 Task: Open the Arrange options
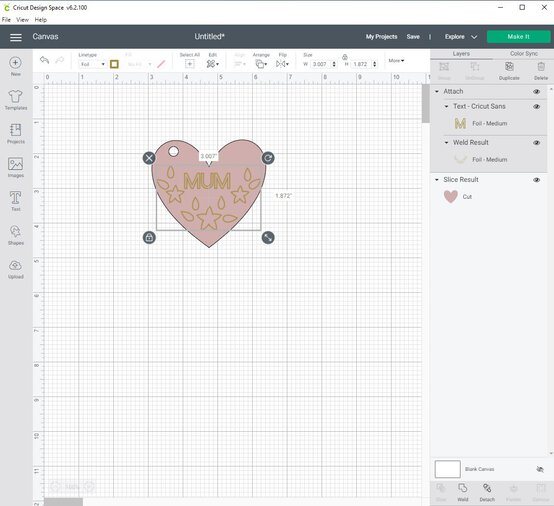click(x=261, y=64)
